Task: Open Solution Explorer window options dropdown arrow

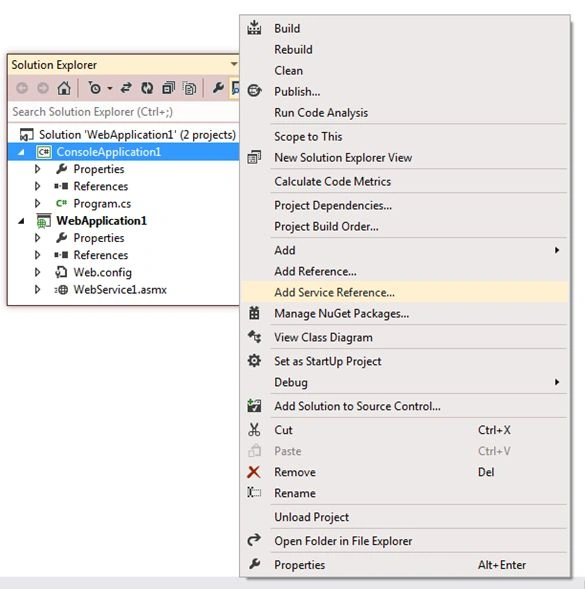Action: coord(234,64)
